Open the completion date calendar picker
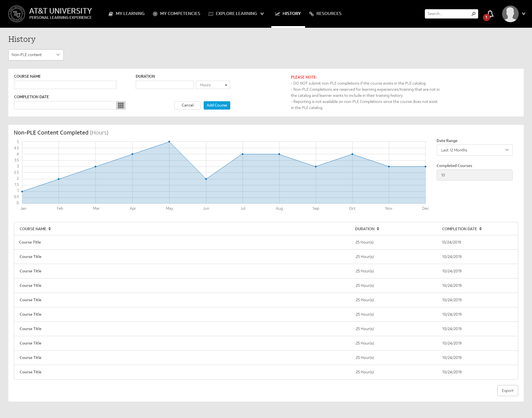 click(x=121, y=105)
